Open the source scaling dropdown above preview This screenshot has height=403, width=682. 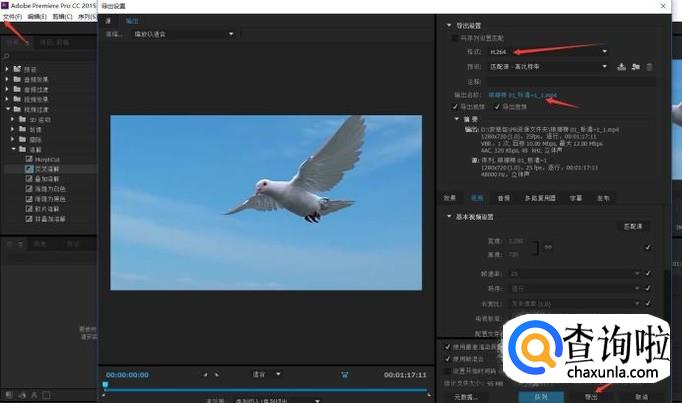(184, 34)
